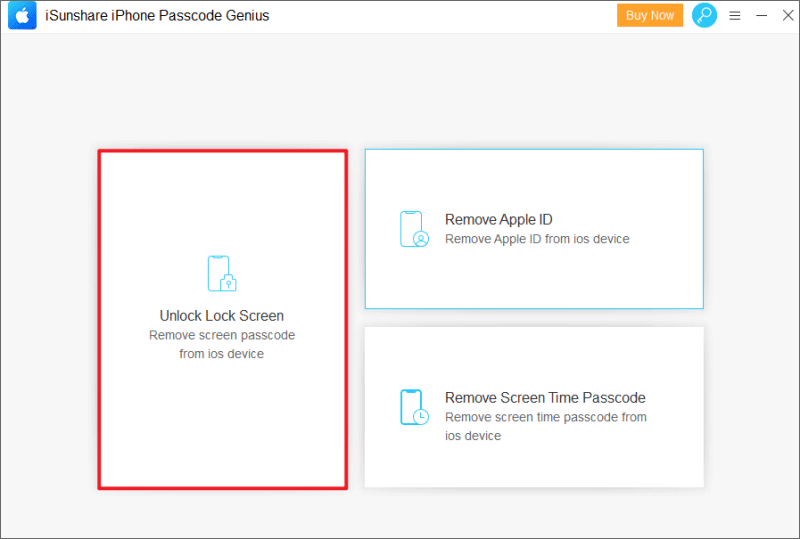
Task: Choose the Remove Apple ID heading
Action: coord(498,219)
